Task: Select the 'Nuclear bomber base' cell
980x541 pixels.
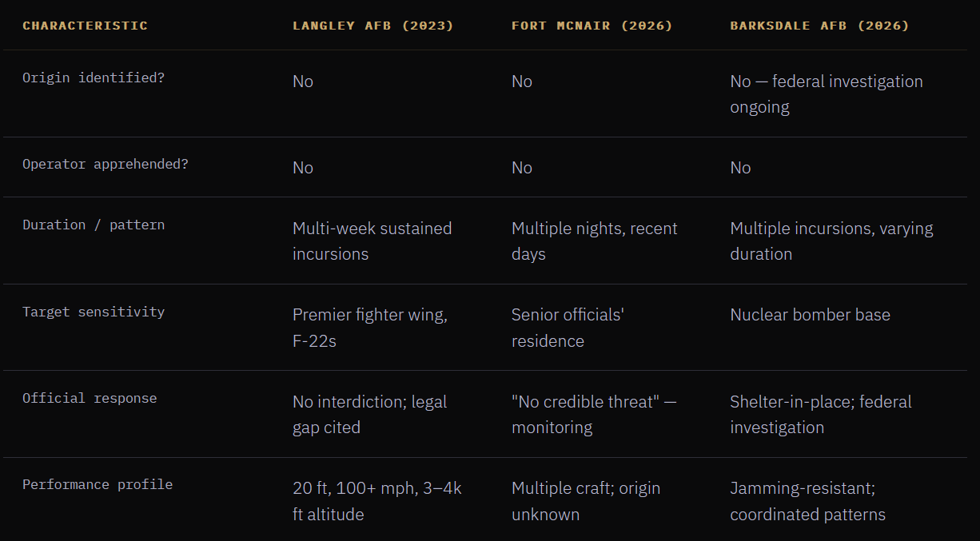Action: (x=810, y=315)
